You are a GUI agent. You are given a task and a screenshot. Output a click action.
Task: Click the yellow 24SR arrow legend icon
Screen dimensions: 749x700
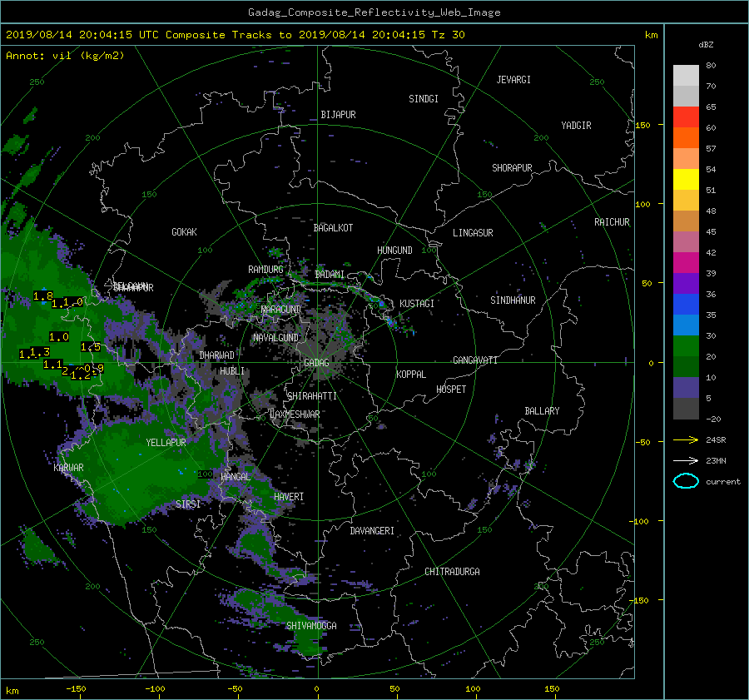(686, 439)
